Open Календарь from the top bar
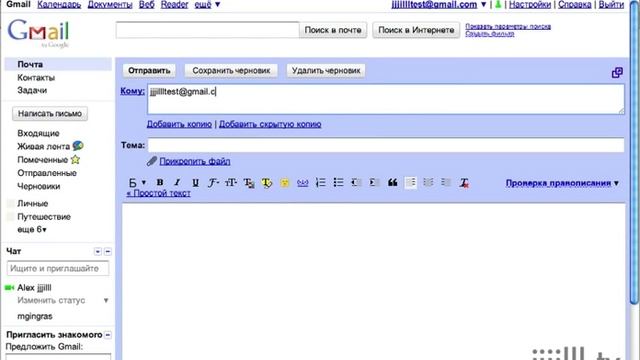The width and height of the screenshot is (640, 360). click(x=59, y=4)
